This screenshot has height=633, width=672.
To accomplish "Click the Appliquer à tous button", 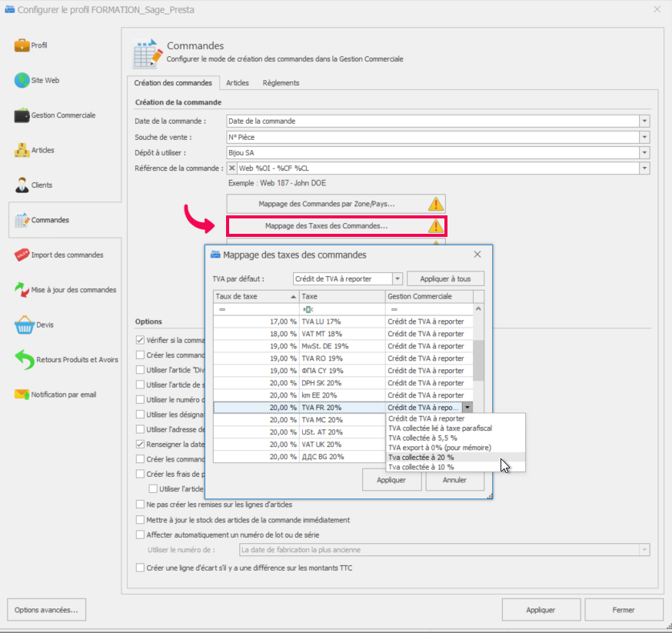I will [445, 278].
